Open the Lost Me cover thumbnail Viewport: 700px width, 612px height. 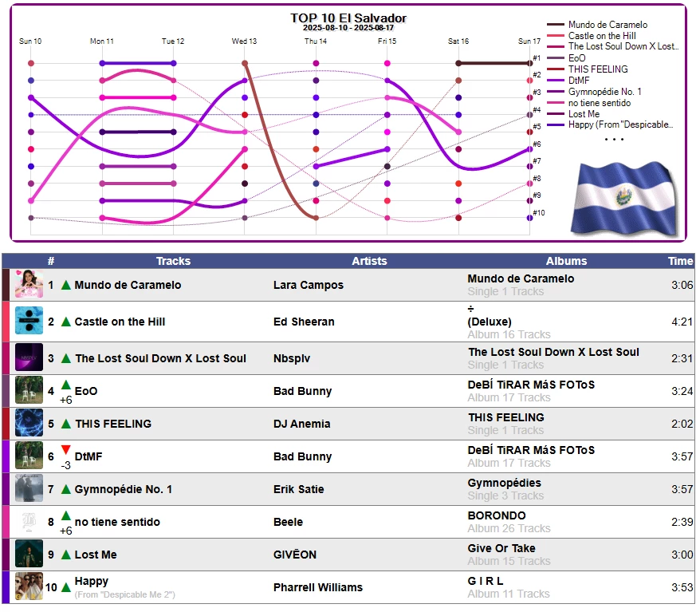click(x=29, y=554)
